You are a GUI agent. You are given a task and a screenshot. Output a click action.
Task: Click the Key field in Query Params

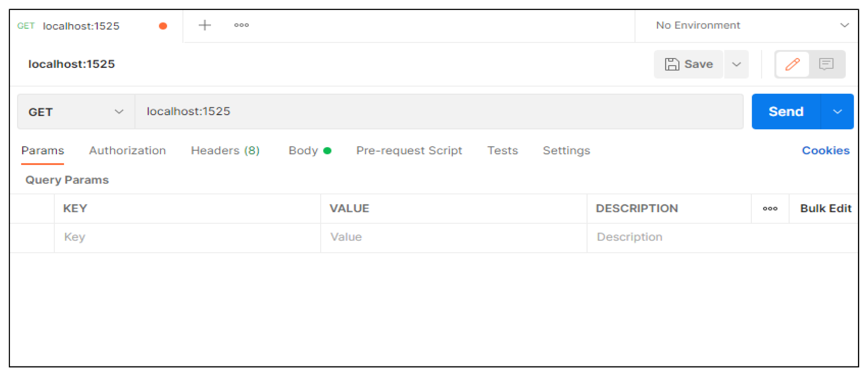coord(187,237)
